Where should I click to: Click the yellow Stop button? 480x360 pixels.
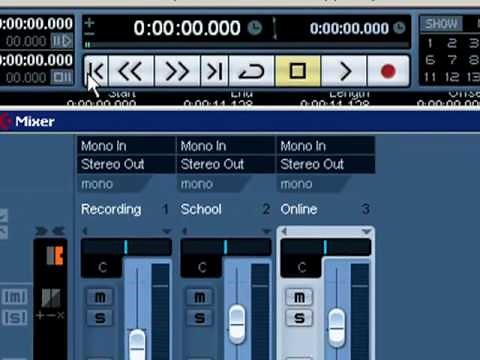point(298,71)
